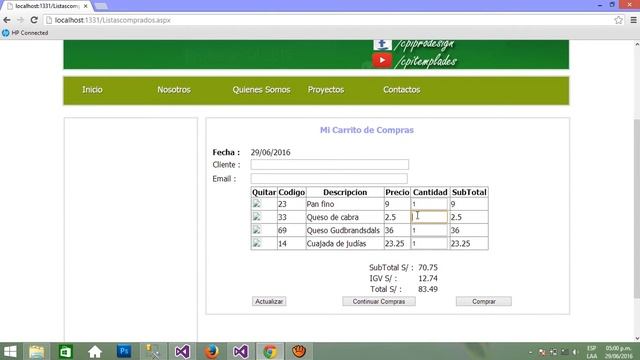Select the localhost:1331/Listascom tab
640x360 pixels.
pyautogui.click(x=46, y=6)
